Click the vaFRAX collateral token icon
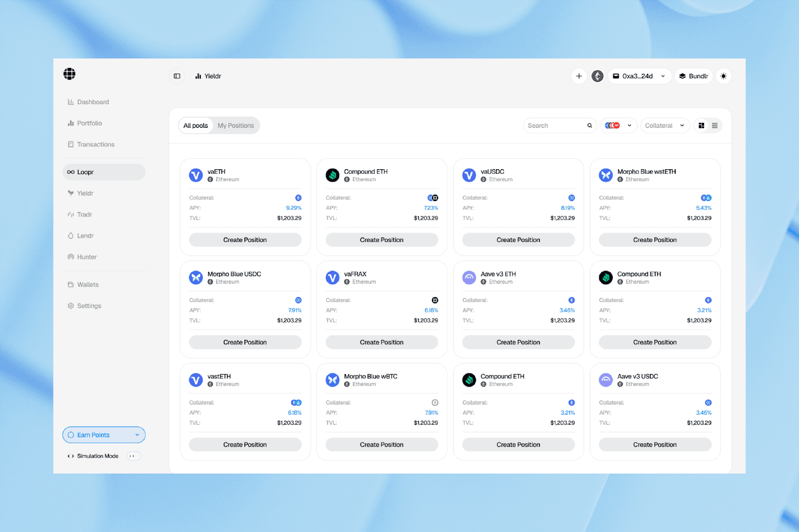 435,300
